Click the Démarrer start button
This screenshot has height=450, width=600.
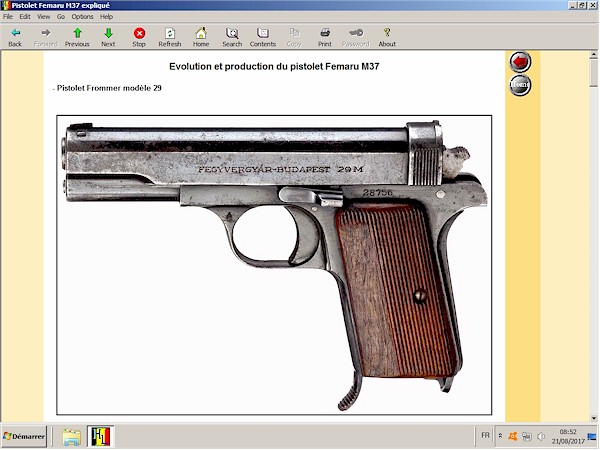tap(24, 436)
